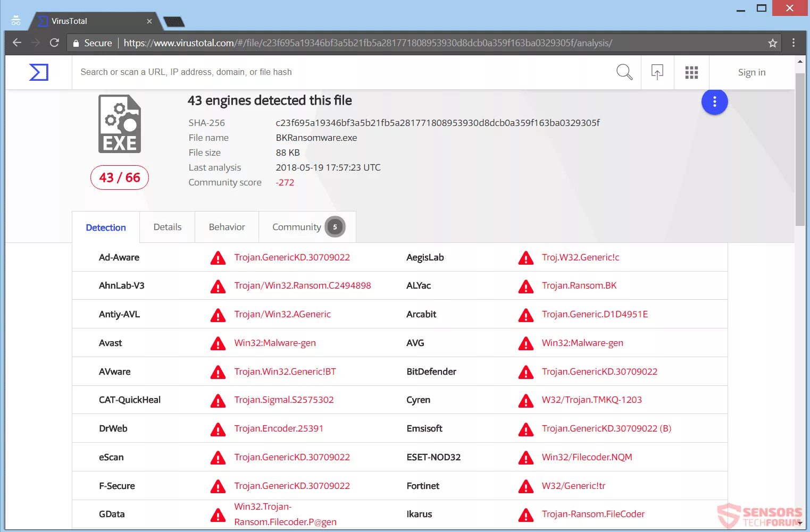
Task: Open Chrome three-dot menu
Action: (793, 43)
